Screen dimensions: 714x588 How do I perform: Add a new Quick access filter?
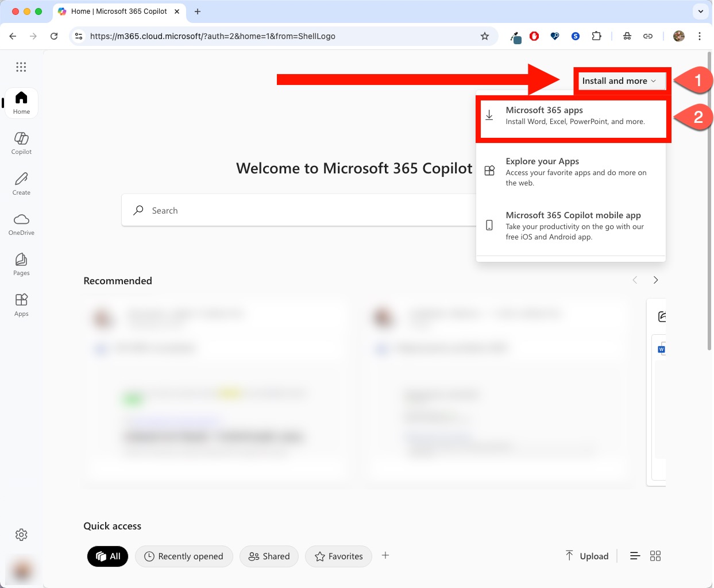click(385, 555)
